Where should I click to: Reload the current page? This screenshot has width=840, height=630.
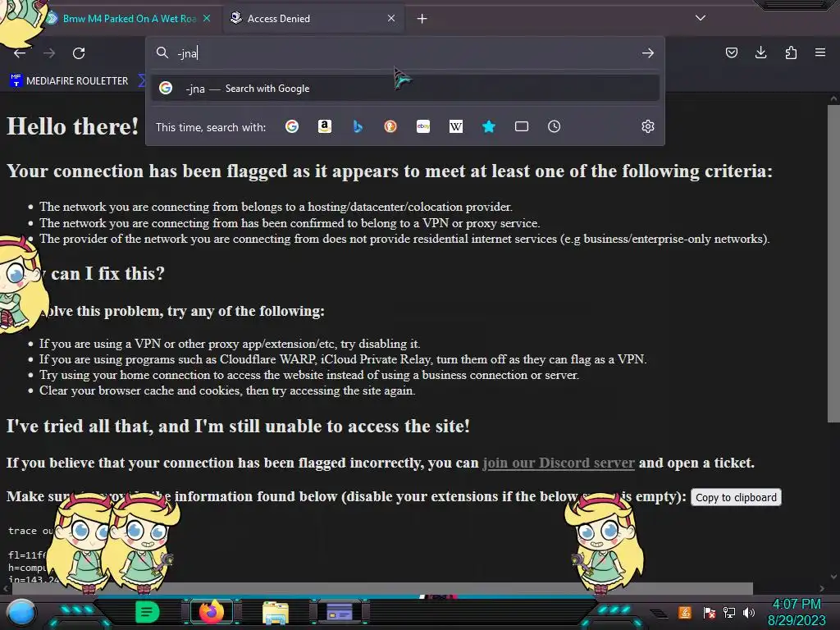79,53
